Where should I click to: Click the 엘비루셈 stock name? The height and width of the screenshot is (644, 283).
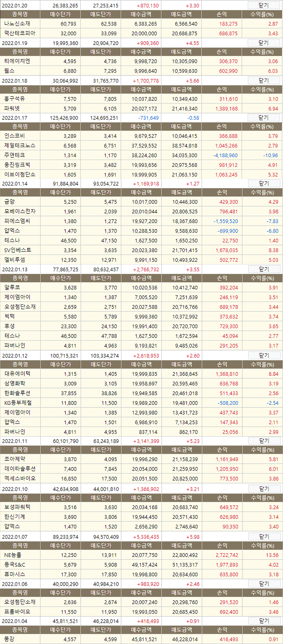tap(15, 259)
